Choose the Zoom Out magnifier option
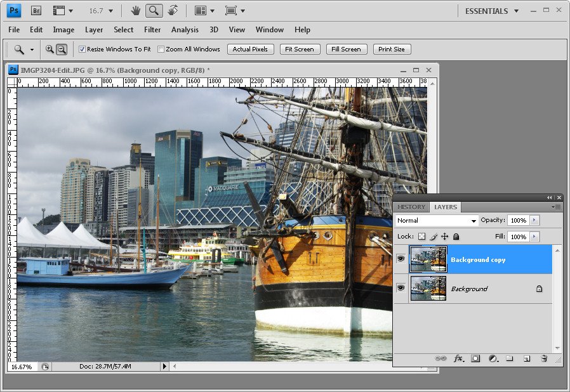 [62, 49]
